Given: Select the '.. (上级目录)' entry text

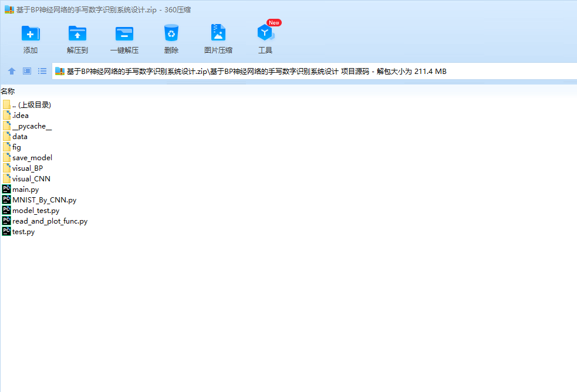Looking at the screenshot, I should click(32, 105).
